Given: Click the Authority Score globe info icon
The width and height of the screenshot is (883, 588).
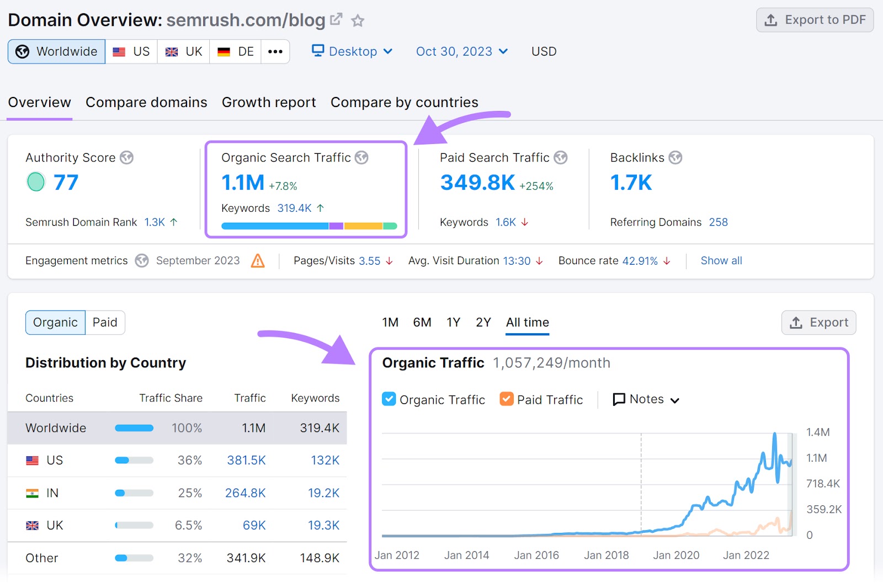Looking at the screenshot, I should point(127,158).
